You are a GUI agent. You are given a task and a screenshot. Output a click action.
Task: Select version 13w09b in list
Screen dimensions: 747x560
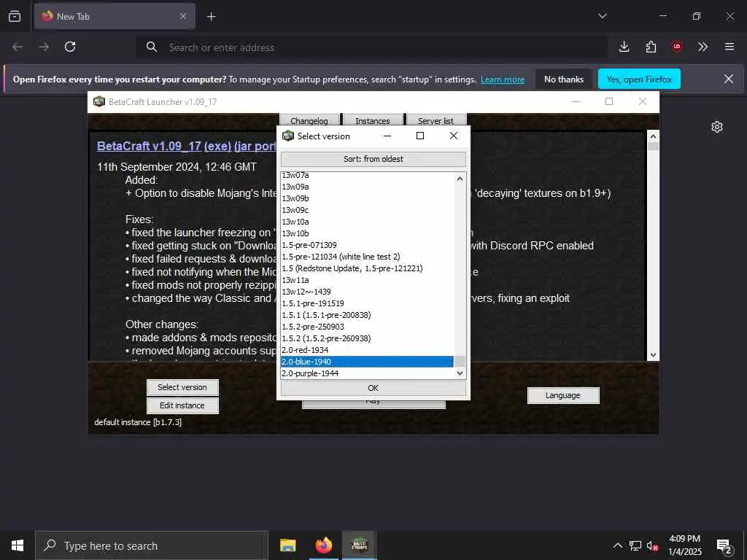[x=368, y=198]
